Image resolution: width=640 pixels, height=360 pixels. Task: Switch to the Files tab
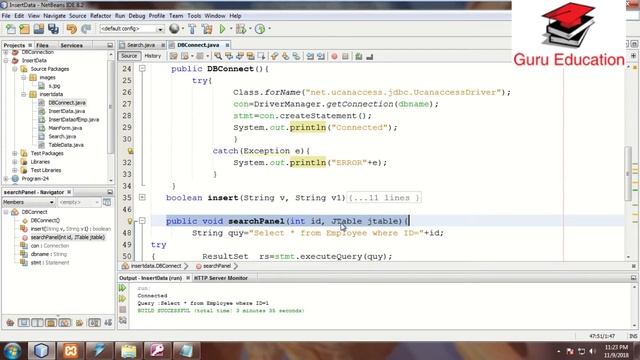click(42, 45)
